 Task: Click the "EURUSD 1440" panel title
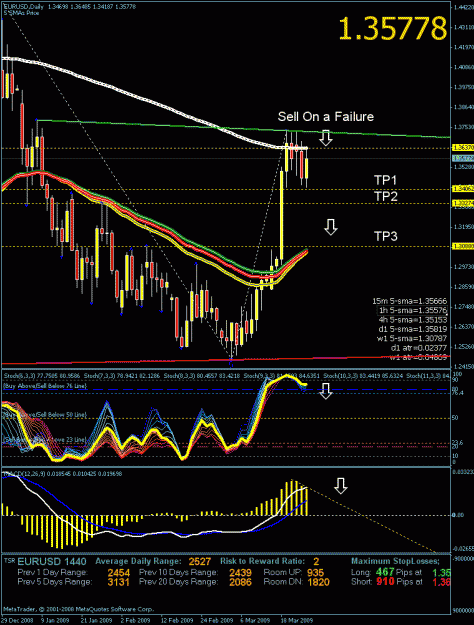tap(52, 562)
